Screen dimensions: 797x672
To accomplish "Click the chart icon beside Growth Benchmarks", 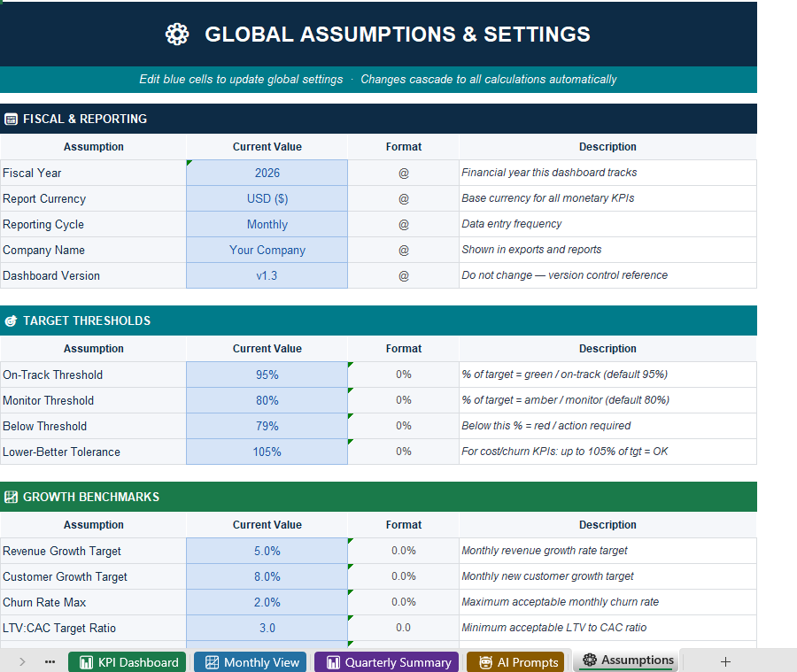I will (11, 497).
